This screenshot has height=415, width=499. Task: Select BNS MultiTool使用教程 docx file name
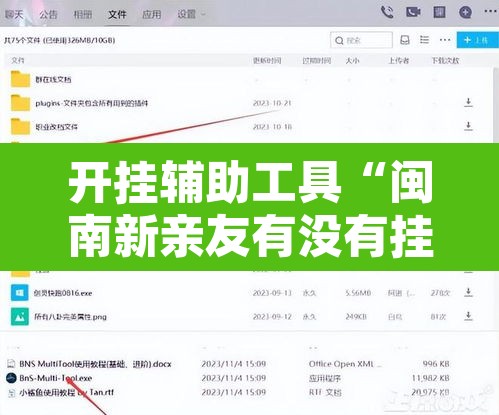[95, 364]
